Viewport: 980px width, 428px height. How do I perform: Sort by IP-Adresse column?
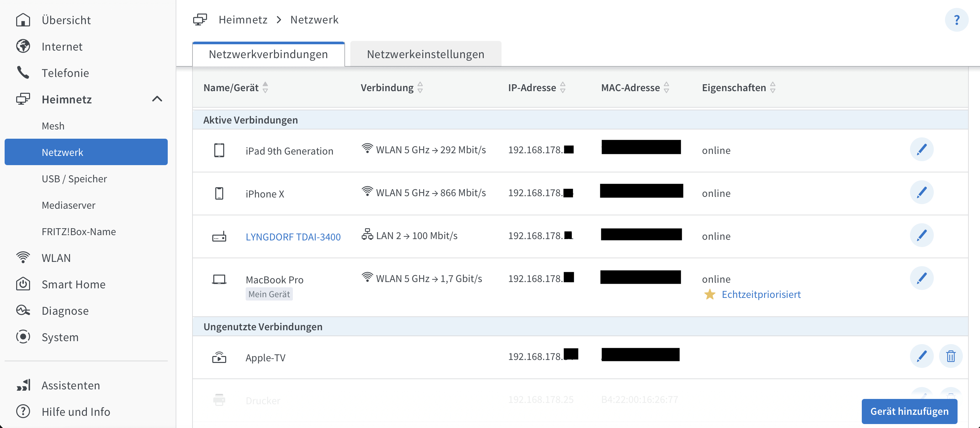pos(563,88)
